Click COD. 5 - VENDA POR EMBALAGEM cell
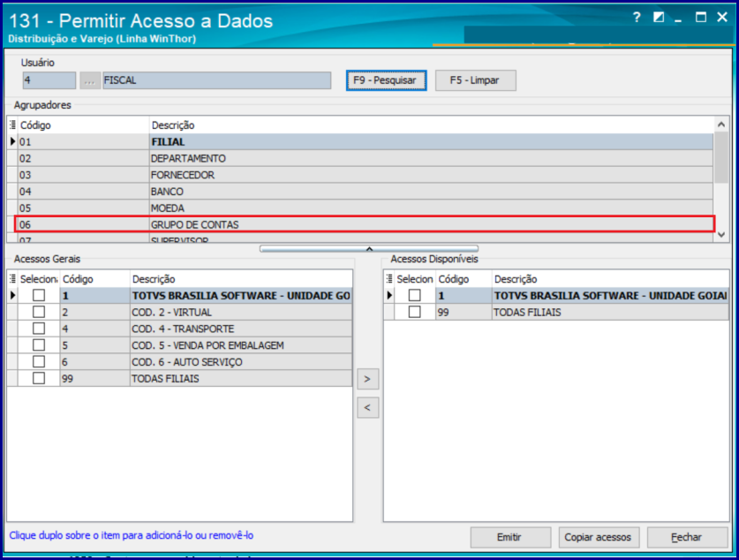The width and height of the screenshot is (739, 560). click(241, 345)
